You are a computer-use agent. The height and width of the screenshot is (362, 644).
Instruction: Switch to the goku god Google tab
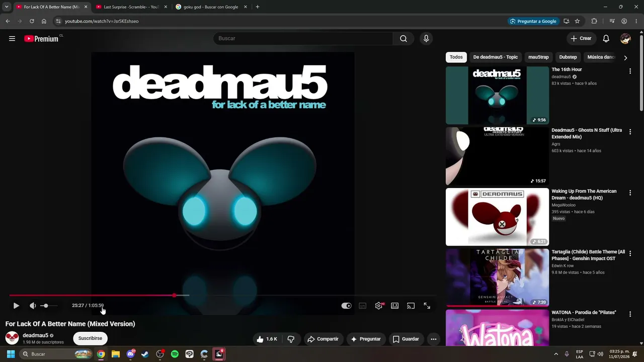[211, 7]
